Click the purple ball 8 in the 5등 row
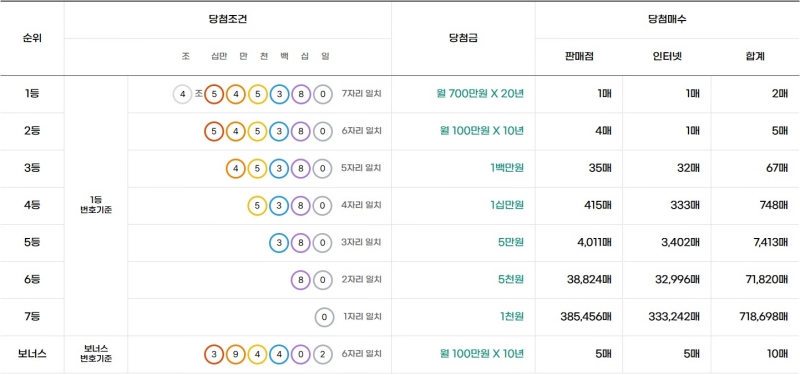800x375 pixels. pyautogui.click(x=301, y=242)
